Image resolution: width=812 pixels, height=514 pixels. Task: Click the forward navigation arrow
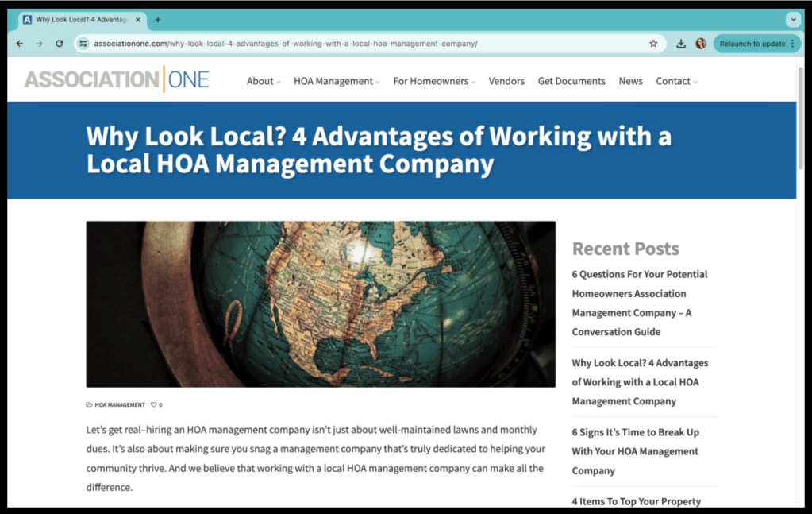tap(40, 44)
